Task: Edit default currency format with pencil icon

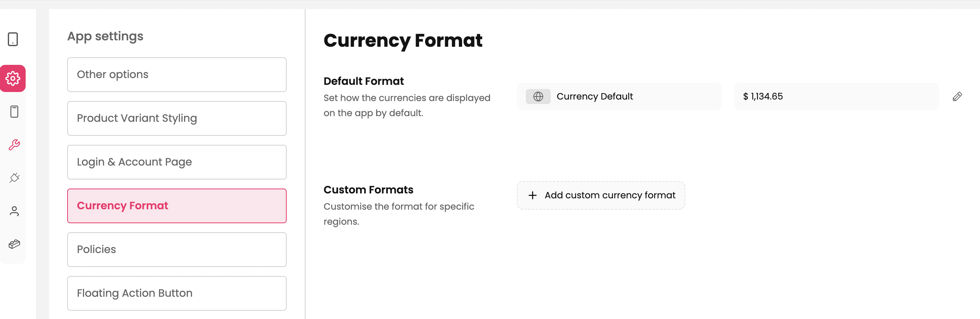Action: pos(957,97)
